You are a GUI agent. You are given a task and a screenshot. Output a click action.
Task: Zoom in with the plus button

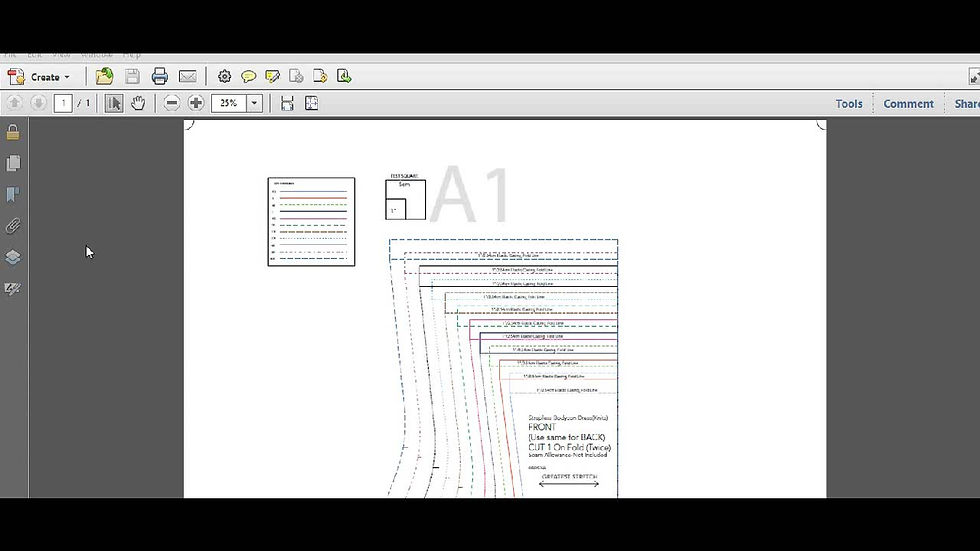pyautogui.click(x=196, y=103)
